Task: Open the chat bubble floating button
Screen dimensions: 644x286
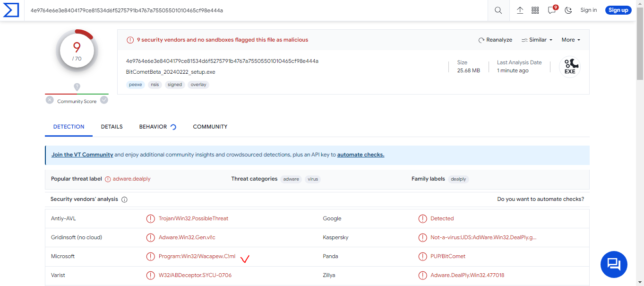Action: [613, 264]
